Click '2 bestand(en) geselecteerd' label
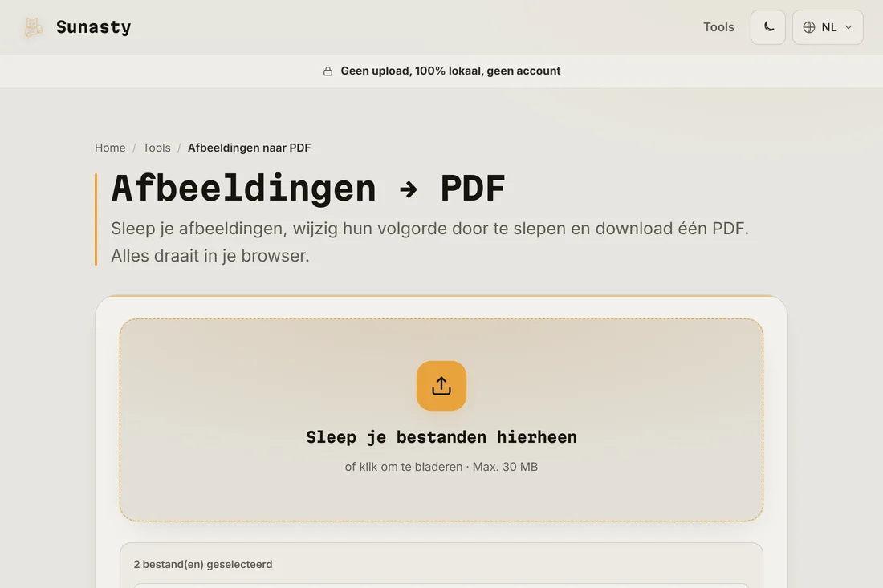The width and height of the screenshot is (883, 588). click(203, 565)
